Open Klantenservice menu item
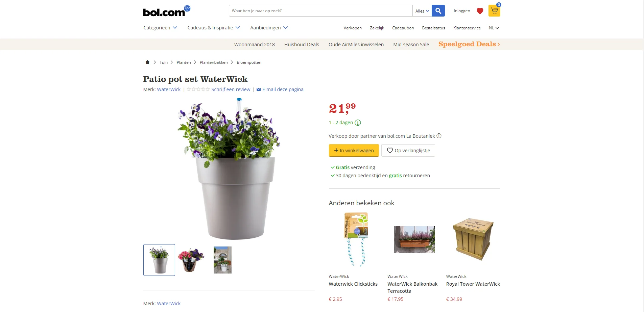Viewport: 644px width, 312px height. coord(467,28)
